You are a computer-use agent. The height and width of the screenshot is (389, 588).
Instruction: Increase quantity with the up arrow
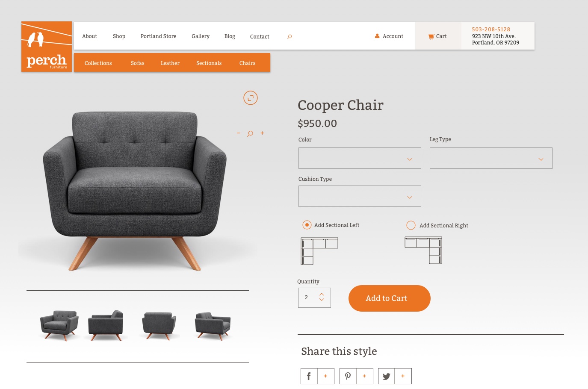point(322,294)
